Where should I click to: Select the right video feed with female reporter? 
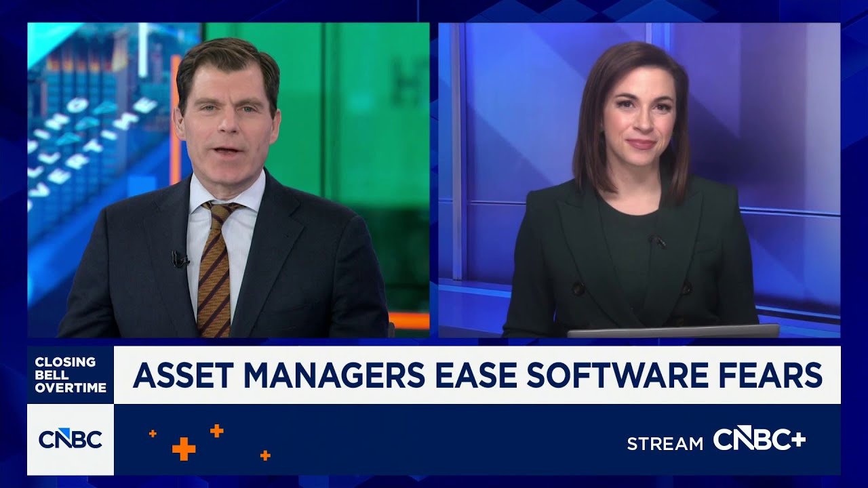click(x=639, y=180)
